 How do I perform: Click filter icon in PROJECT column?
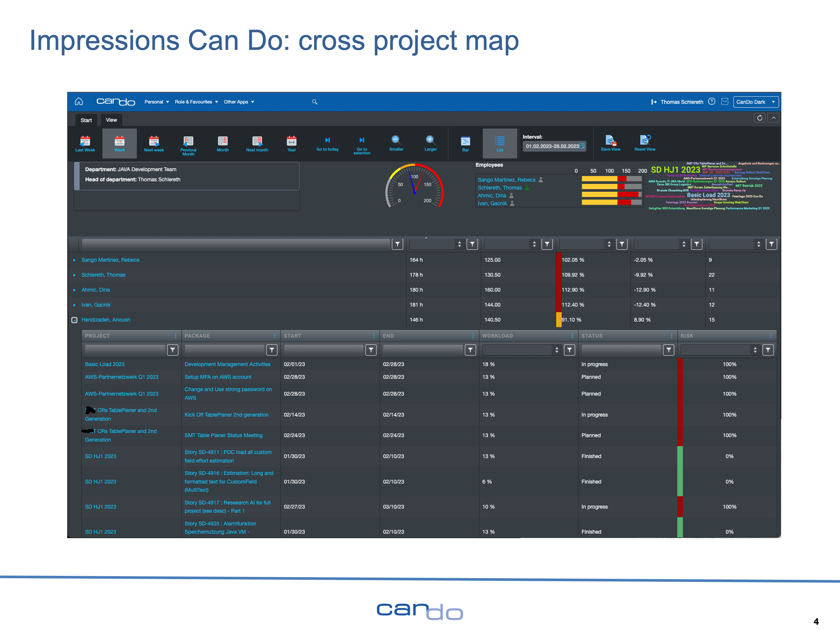point(173,350)
